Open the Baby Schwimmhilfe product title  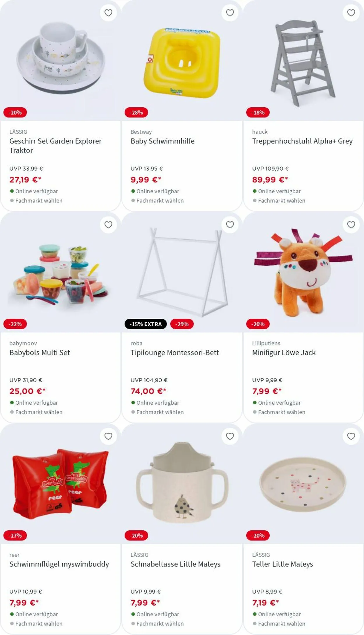pyautogui.click(x=162, y=141)
